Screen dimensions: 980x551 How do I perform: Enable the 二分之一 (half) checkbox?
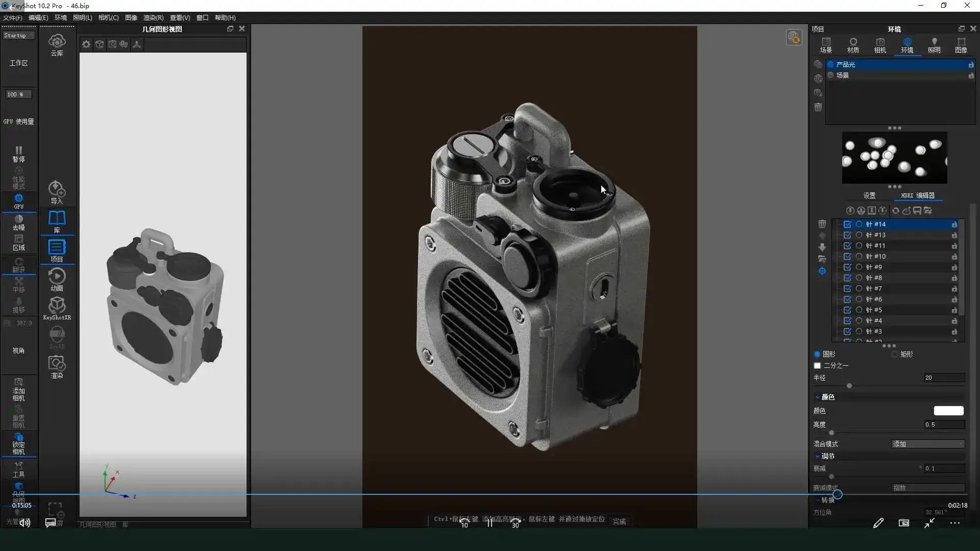point(817,366)
